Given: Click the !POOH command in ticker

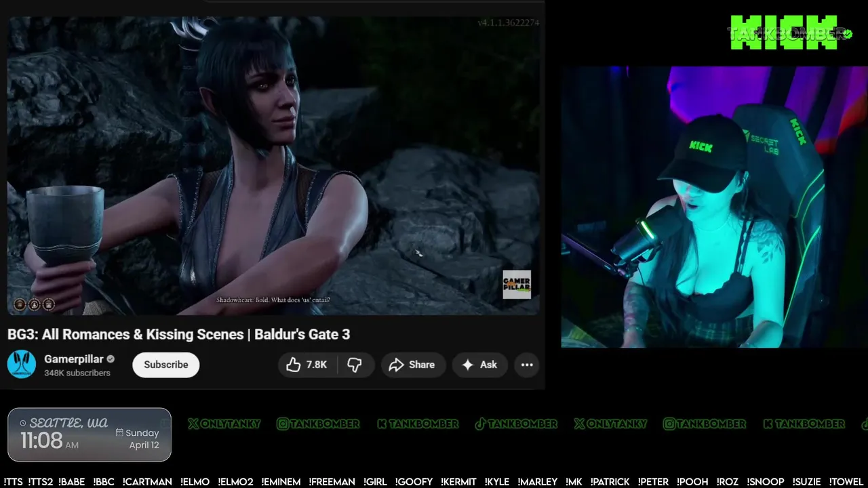Looking at the screenshot, I should pos(693,482).
